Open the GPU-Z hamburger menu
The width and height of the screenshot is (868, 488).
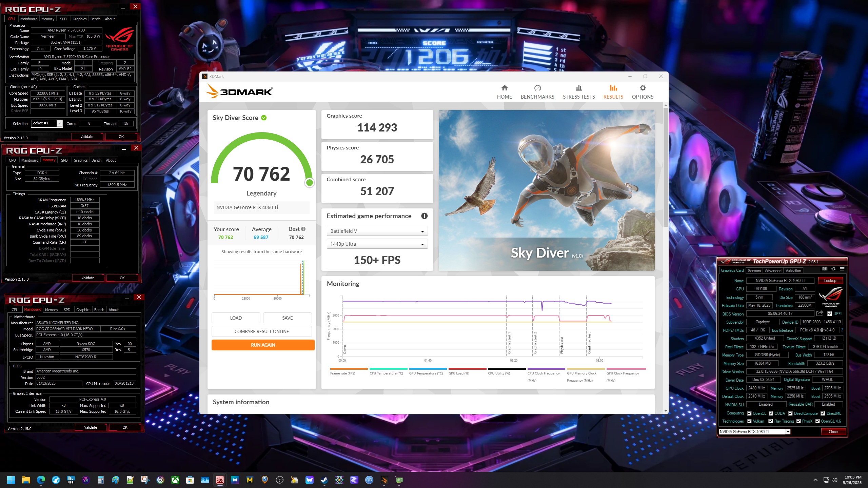coord(842,269)
